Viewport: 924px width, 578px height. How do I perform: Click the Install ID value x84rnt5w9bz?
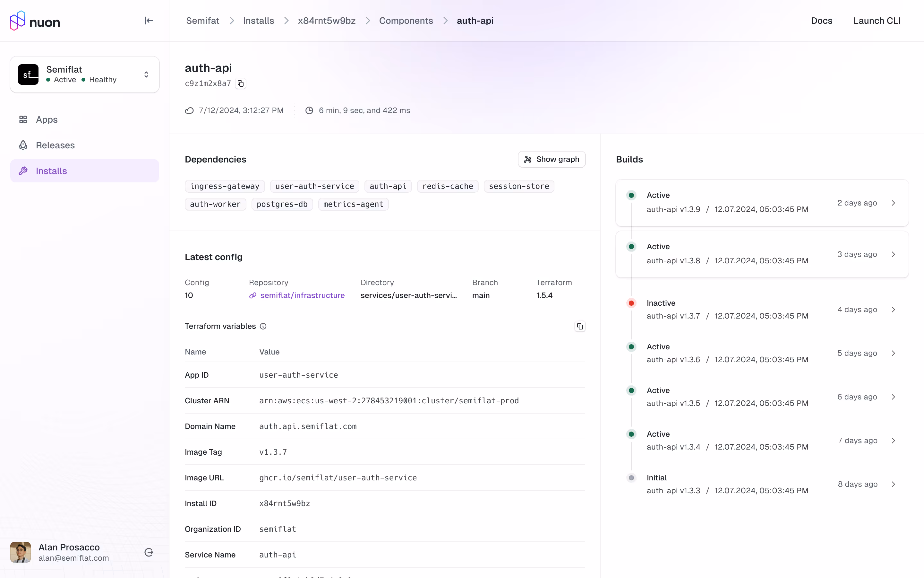pos(285,504)
